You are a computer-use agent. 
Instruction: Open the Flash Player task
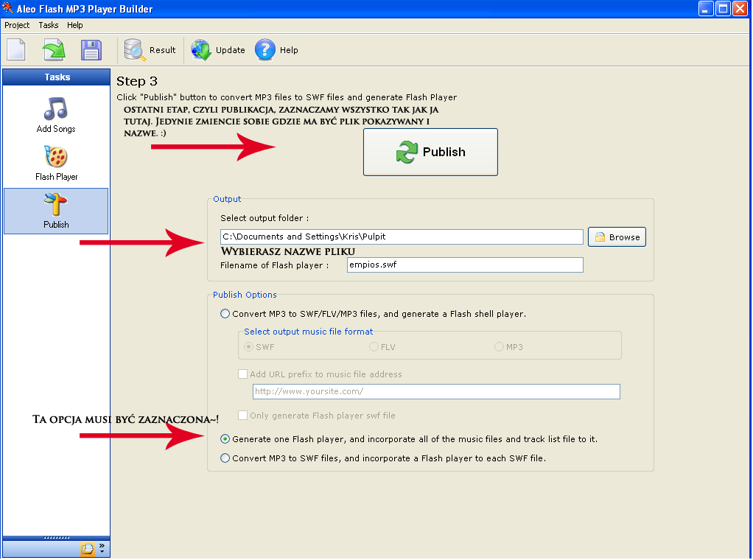(x=56, y=163)
